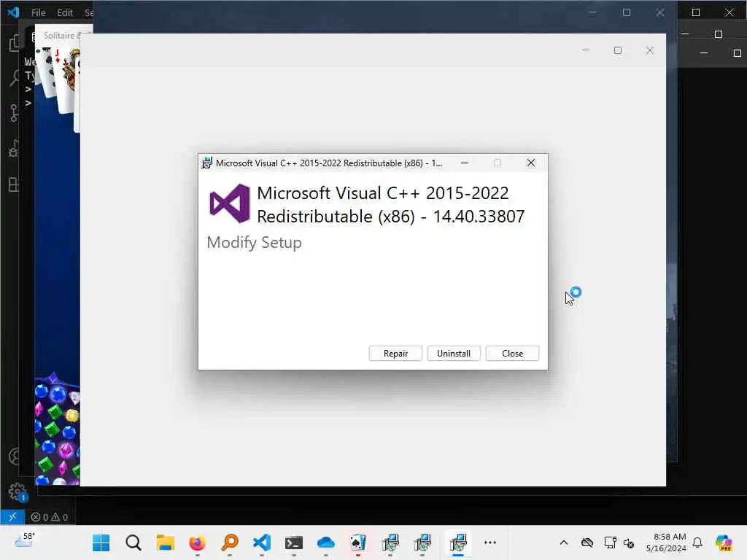Click the Repair button in Modify Setup
Viewport: 747px width, 560px height.
point(395,354)
